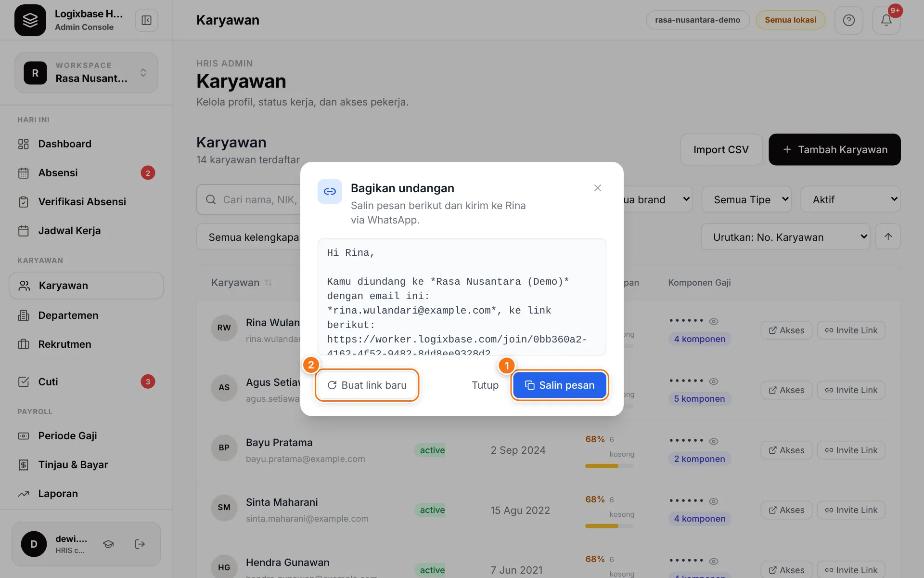924x578 pixels.
Task: Click the Logixbase layers logo
Action: (30, 20)
